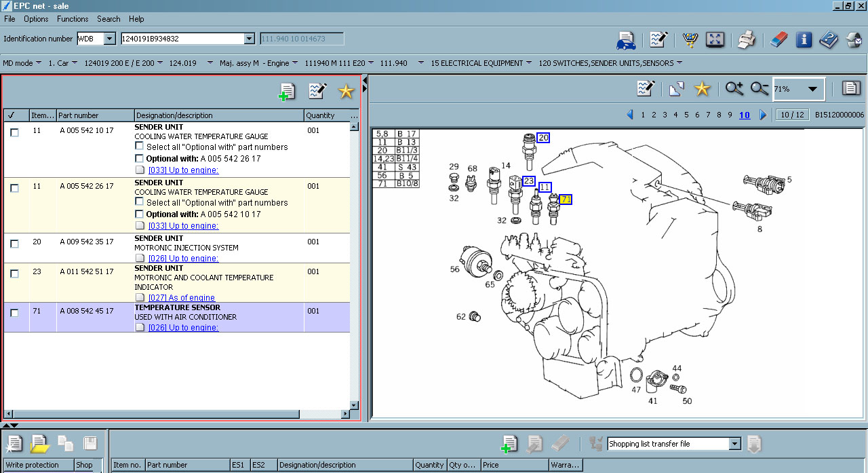Zoom out with the magnifier minus icon
Viewport: 868px width, 473px height.
point(759,88)
